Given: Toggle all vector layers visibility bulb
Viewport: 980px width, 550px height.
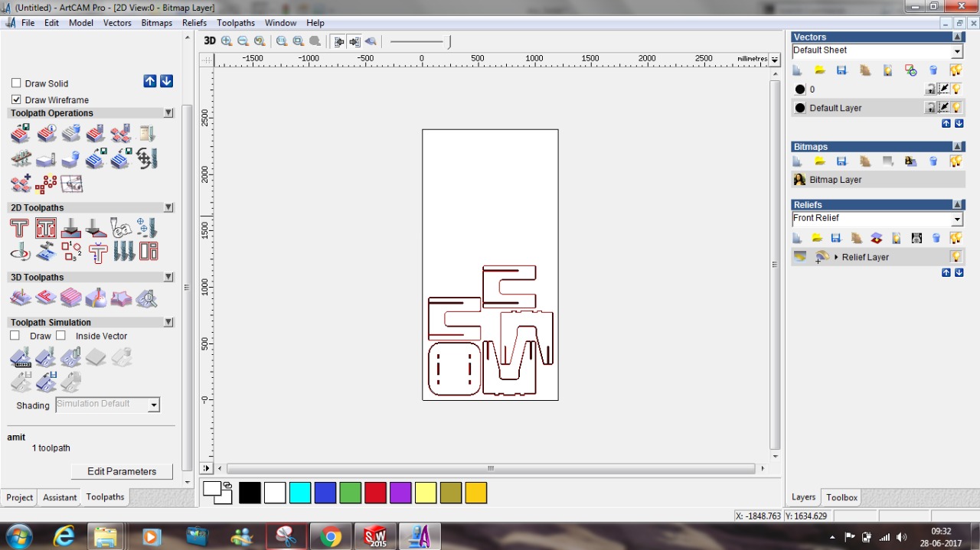Looking at the screenshot, I should 955,70.
